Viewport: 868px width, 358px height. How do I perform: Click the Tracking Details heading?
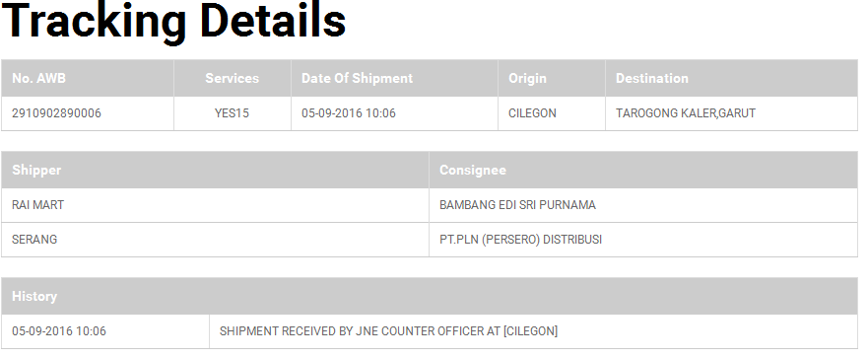pos(173,21)
